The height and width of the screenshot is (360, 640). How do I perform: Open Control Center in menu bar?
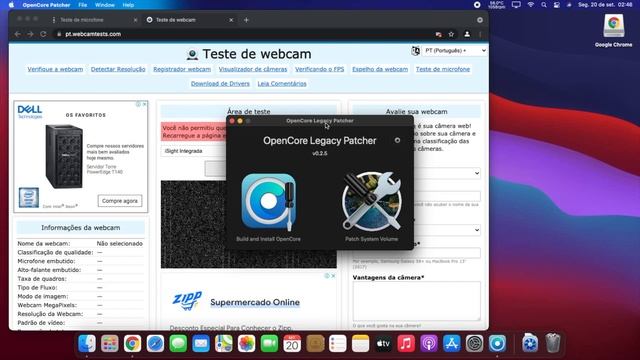tap(557, 5)
